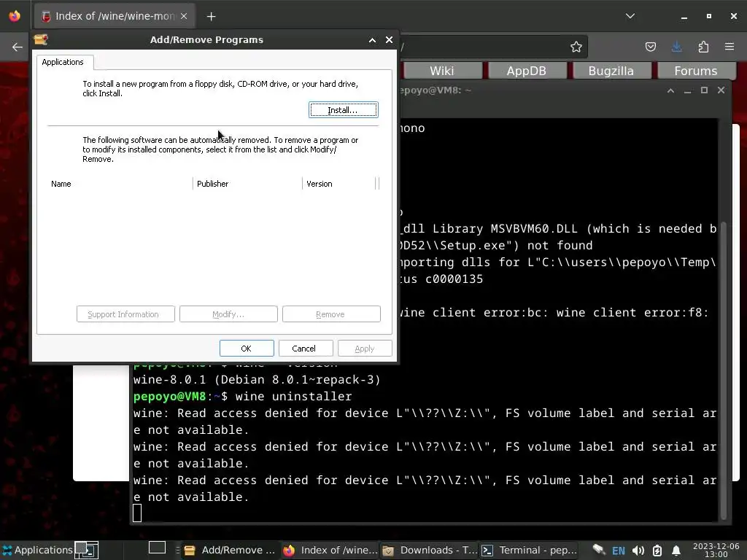This screenshot has height=560, width=747.
Task: Show Firefox downloads panel
Action: 676,47
